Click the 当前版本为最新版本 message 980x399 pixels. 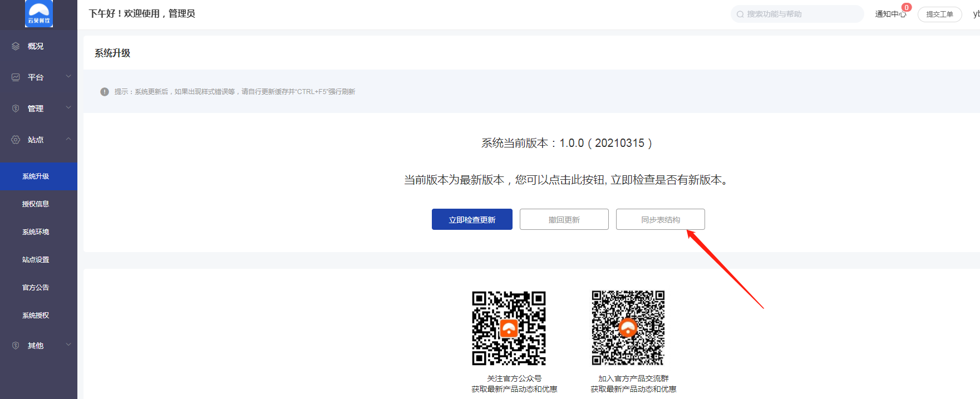point(566,180)
